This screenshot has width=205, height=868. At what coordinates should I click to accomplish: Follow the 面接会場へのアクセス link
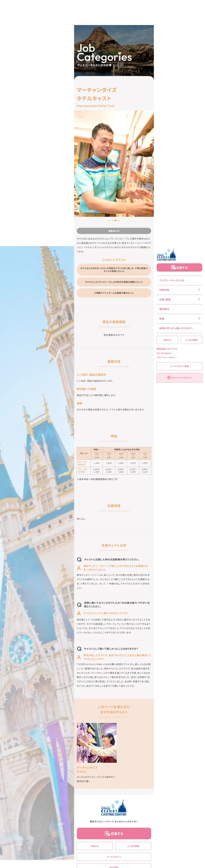(167, 349)
